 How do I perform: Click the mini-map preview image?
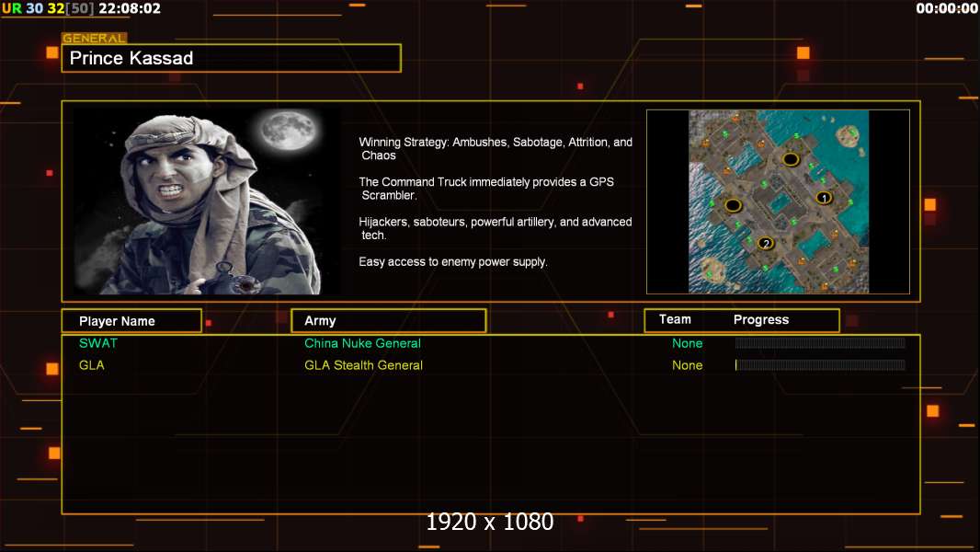pos(778,201)
